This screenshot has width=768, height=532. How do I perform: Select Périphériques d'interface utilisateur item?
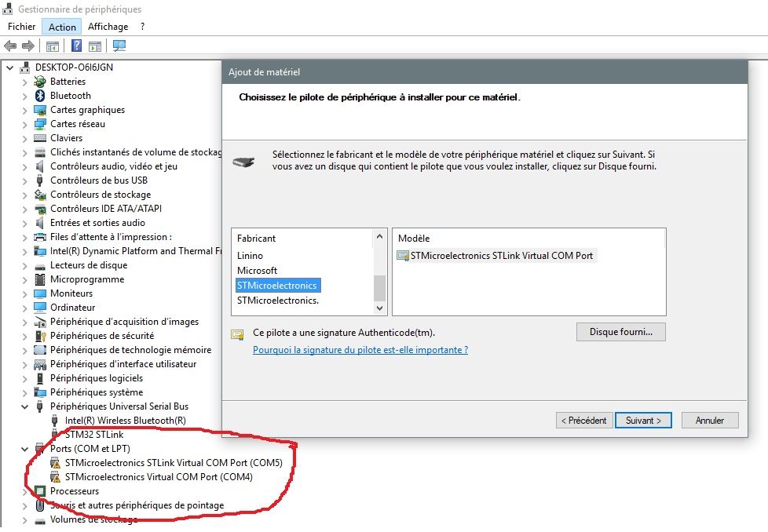click(x=123, y=364)
